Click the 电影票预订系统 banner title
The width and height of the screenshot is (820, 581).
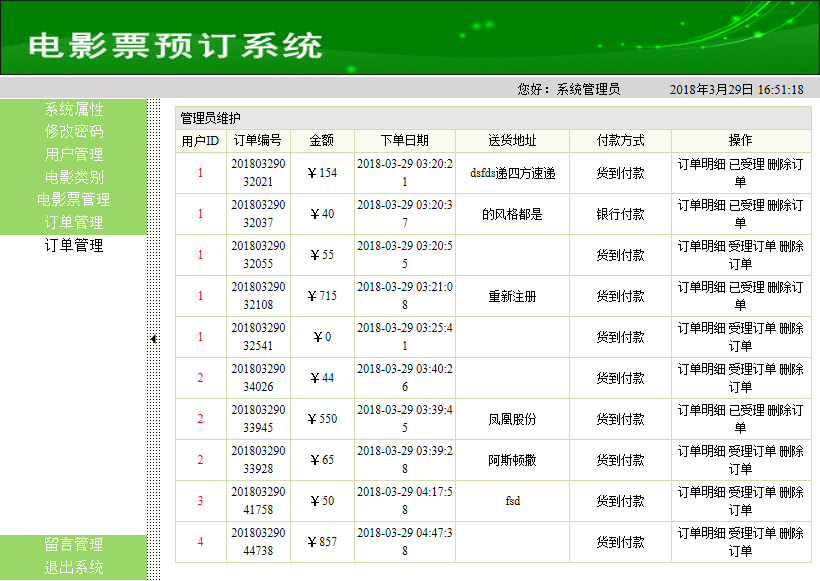pyautogui.click(x=175, y=45)
